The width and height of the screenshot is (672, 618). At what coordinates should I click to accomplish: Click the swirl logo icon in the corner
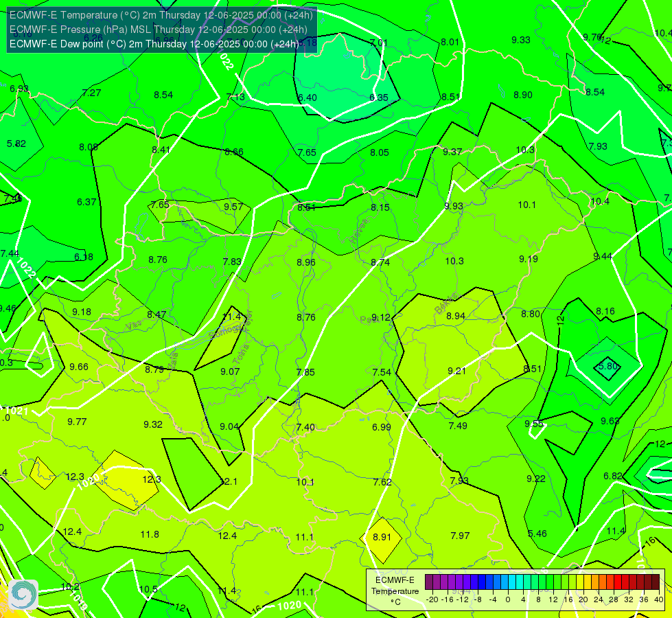coord(23,595)
